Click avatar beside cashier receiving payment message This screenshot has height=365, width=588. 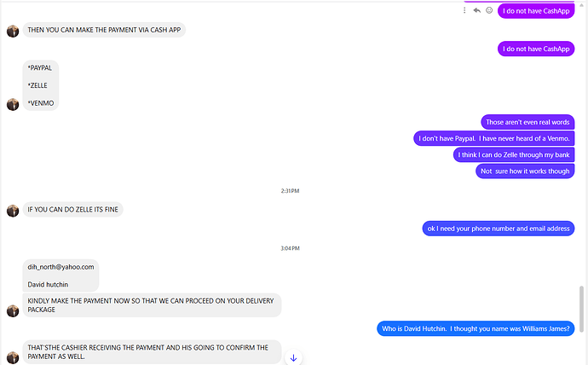point(13,357)
